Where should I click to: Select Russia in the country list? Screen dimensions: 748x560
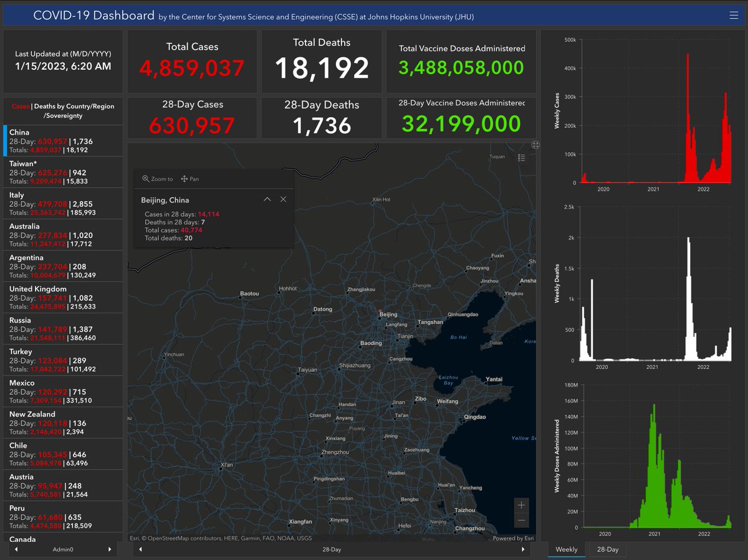[x=63, y=328]
